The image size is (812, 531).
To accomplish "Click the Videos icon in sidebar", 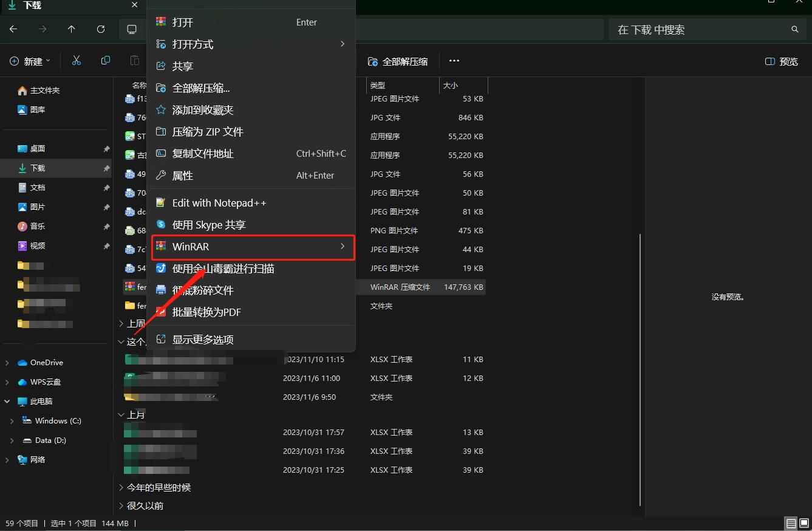I will click(22, 245).
